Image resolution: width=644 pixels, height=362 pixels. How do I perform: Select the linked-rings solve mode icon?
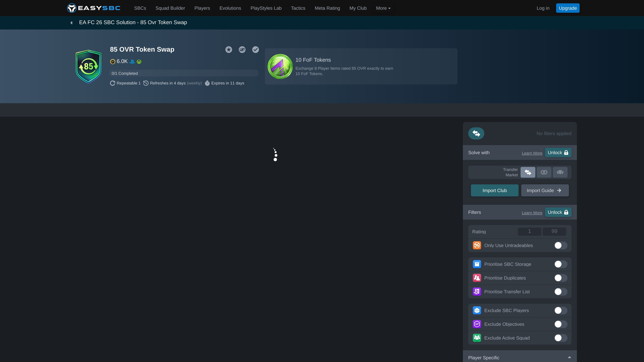tap(544, 172)
